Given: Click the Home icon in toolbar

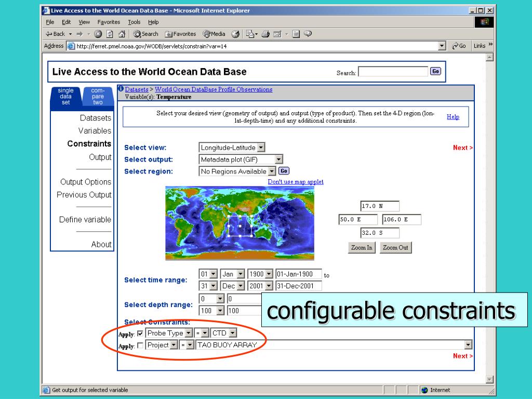Looking at the screenshot, I should pyautogui.click(x=122, y=34).
